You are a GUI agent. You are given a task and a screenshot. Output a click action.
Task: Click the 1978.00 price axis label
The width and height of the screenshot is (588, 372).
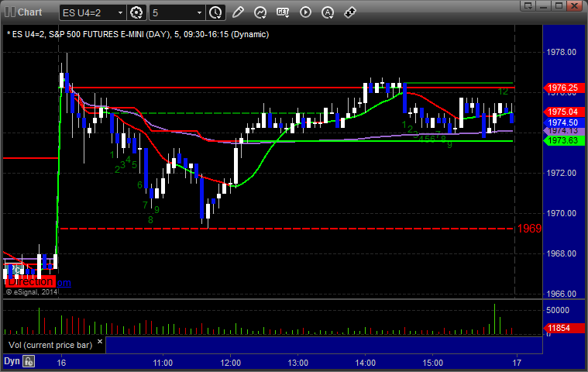coord(561,52)
